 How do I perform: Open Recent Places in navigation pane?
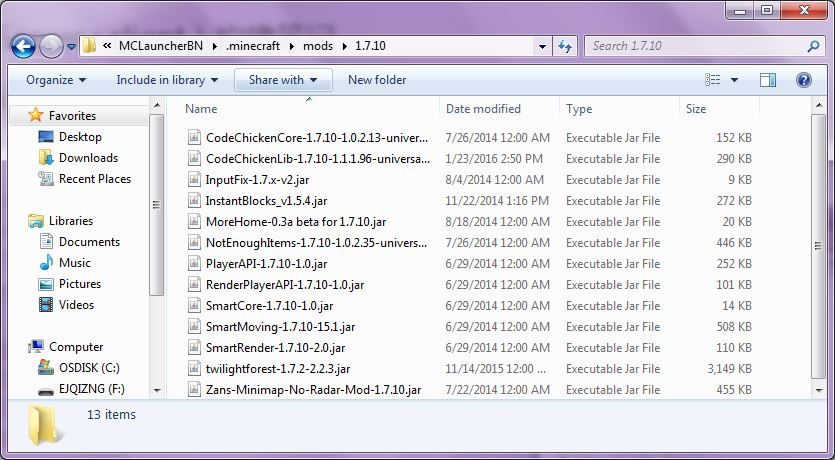click(x=94, y=179)
